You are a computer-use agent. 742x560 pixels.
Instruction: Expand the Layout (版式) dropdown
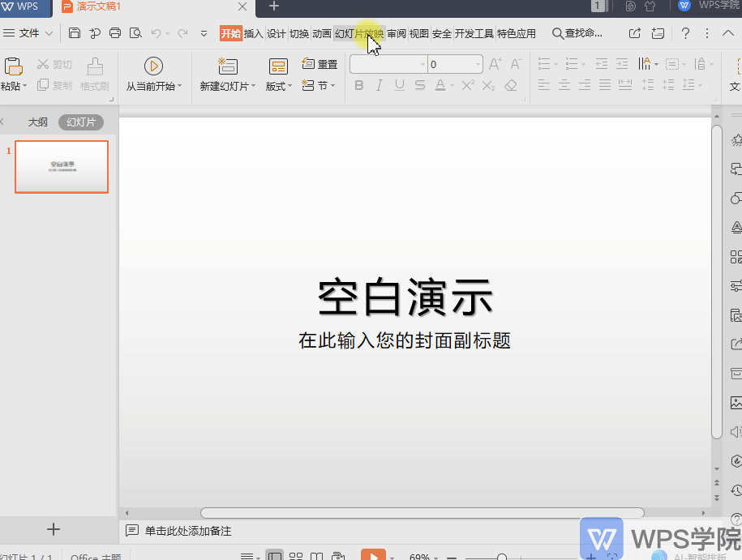pos(279,86)
